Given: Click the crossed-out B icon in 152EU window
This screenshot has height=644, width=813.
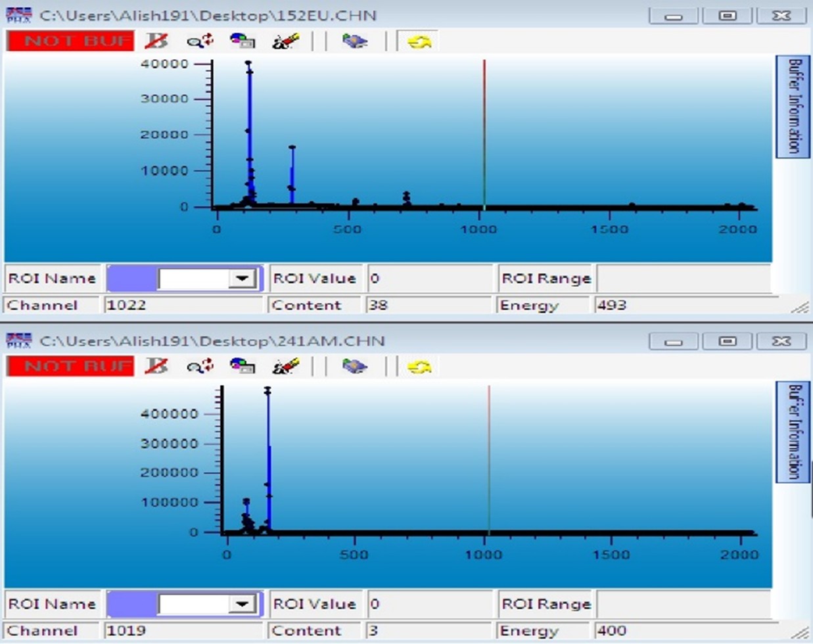Looking at the screenshot, I should [x=156, y=41].
